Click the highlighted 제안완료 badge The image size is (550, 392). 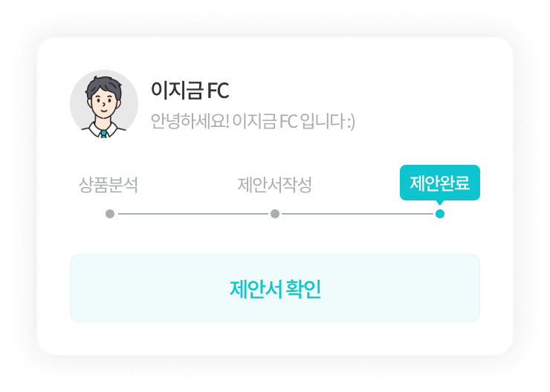[440, 183]
